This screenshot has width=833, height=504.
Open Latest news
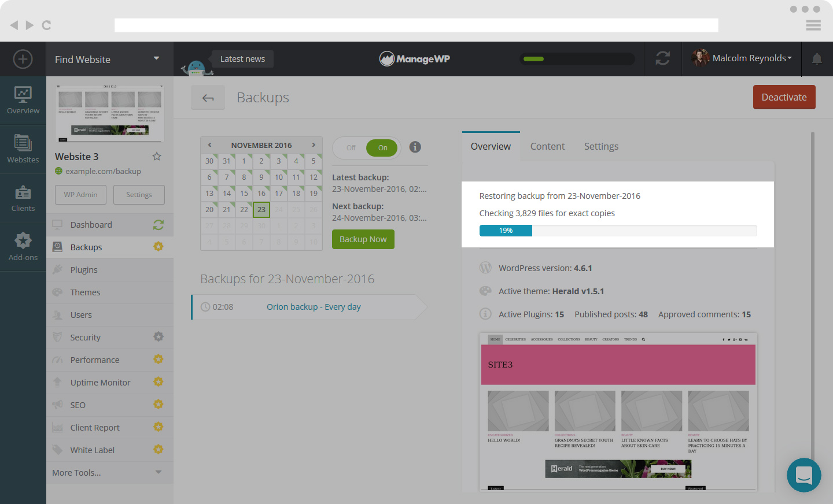[x=242, y=59]
